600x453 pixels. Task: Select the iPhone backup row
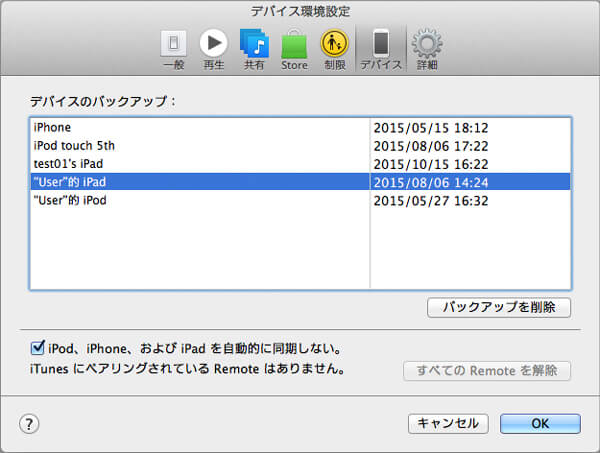point(300,127)
